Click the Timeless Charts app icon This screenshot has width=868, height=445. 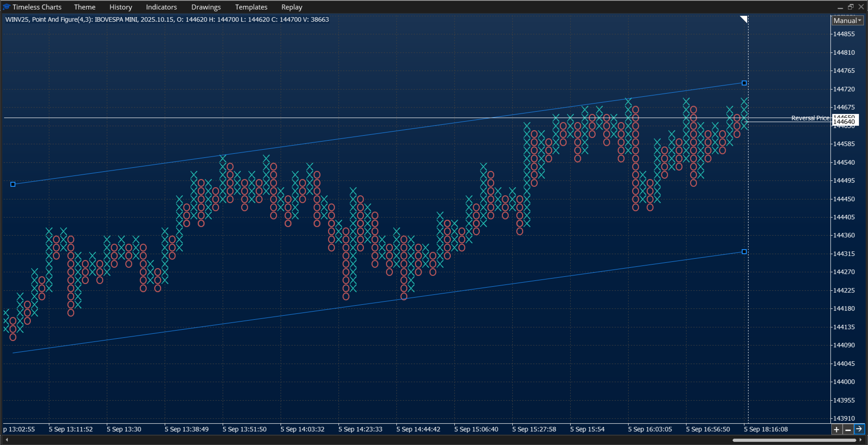click(x=6, y=7)
